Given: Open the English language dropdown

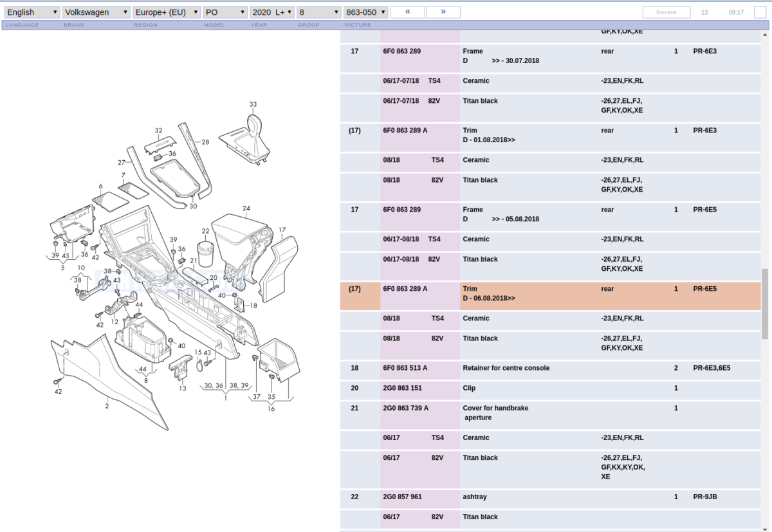Looking at the screenshot, I should [32, 12].
